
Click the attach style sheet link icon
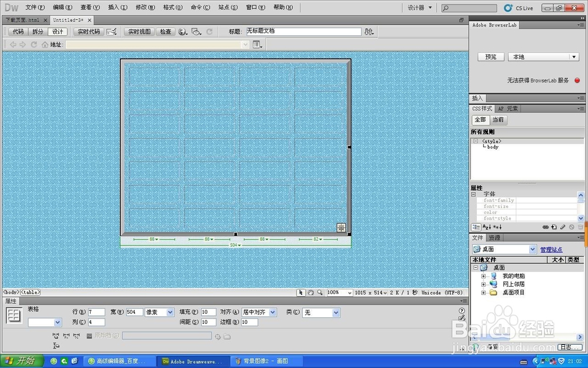tap(545, 227)
